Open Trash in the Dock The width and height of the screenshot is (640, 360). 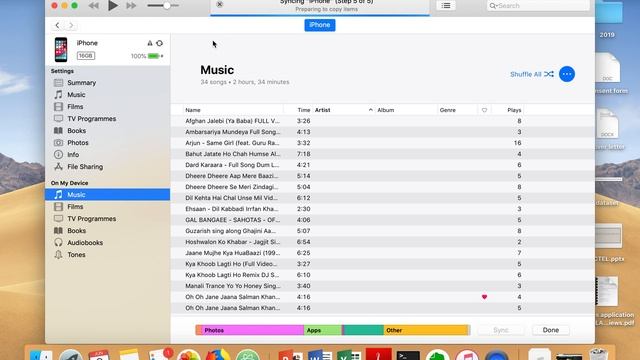tap(598, 354)
